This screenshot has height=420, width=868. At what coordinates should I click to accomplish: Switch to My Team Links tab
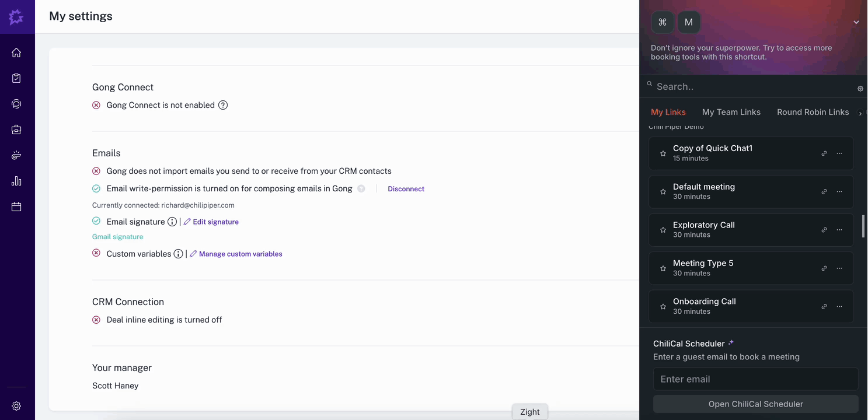(x=731, y=112)
